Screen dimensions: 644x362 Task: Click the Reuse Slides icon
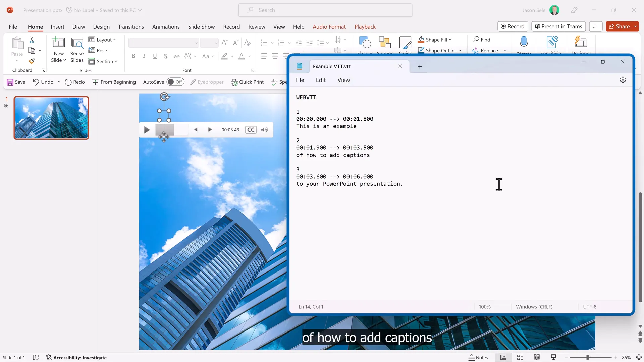77,43
